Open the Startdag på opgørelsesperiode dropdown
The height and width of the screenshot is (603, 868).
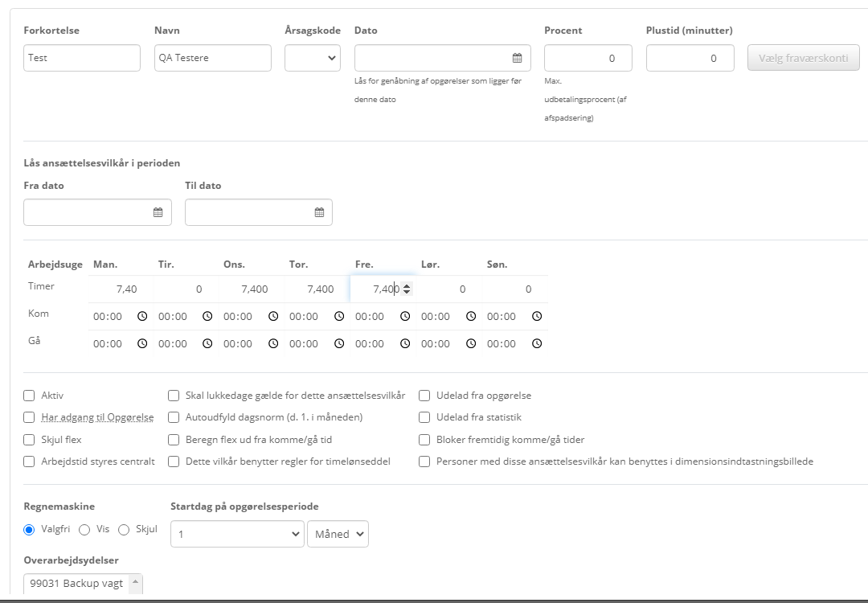coord(236,534)
